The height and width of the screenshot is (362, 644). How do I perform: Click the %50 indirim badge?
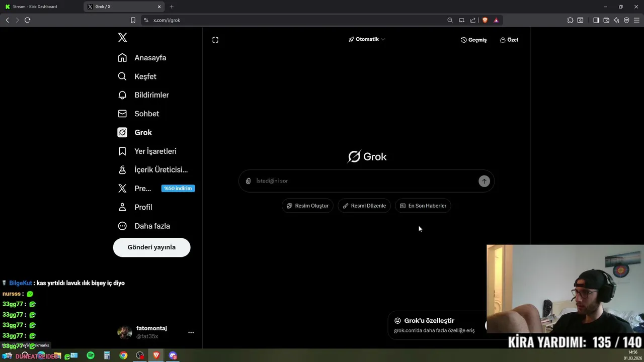[x=178, y=189]
